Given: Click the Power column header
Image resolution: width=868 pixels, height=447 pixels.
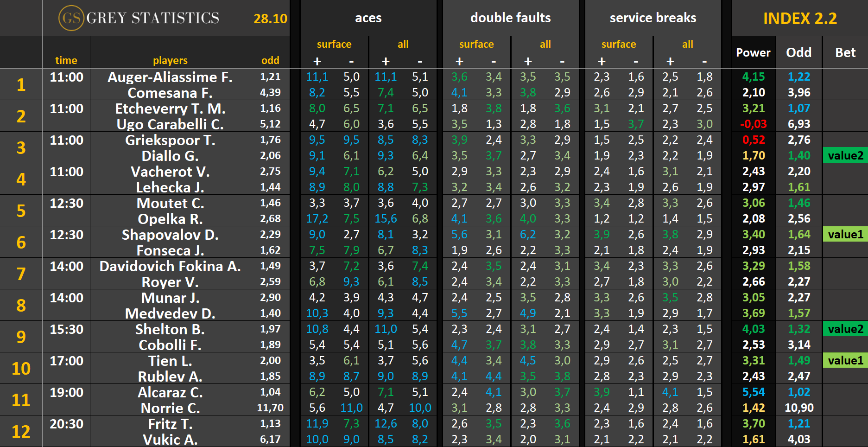Looking at the screenshot, I should pyautogui.click(x=753, y=52).
